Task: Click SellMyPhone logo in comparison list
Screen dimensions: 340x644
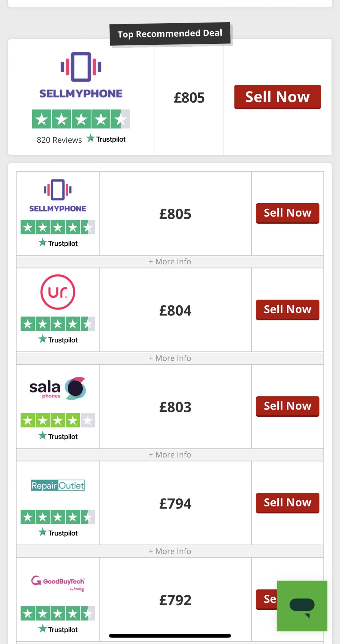Action: [x=58, y=196]
